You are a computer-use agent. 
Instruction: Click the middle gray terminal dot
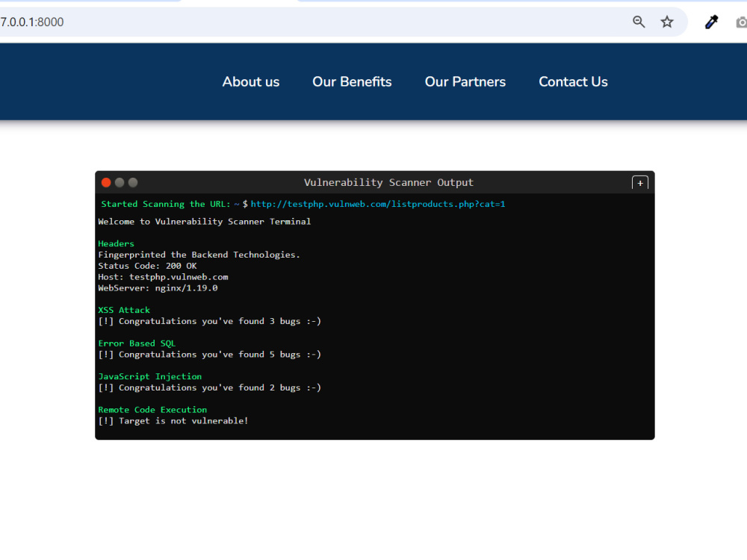(x=120, y=182)
